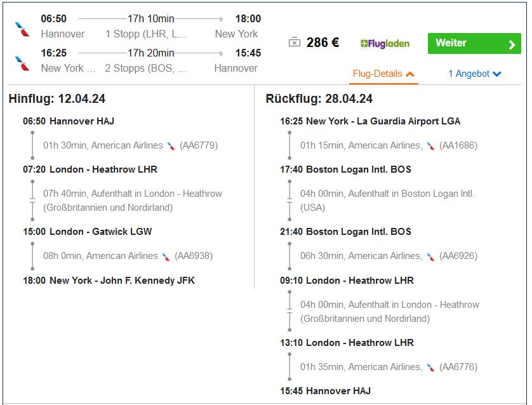The height and width of the screenshot is (405, 532).
Task: Click the arrow on the Weiter button
Action: pos(512,44)
